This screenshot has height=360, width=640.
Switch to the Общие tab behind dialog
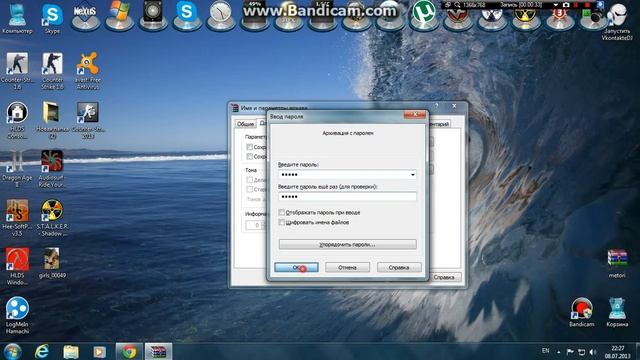click(x=245, y=124)
